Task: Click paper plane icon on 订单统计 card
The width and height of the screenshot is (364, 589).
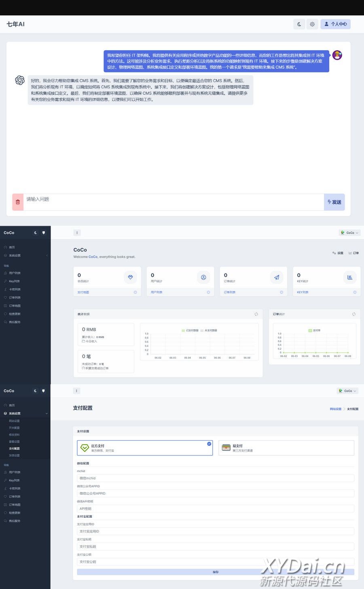Action: 277,277
